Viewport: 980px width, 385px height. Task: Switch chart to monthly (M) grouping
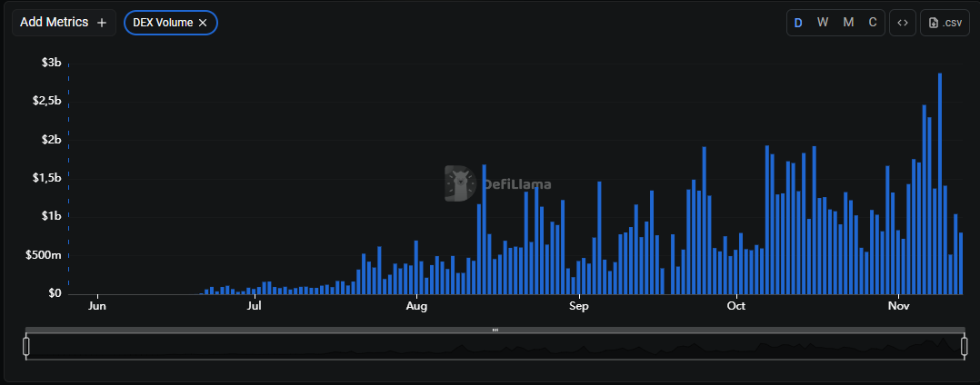click(x=848, y=23)
